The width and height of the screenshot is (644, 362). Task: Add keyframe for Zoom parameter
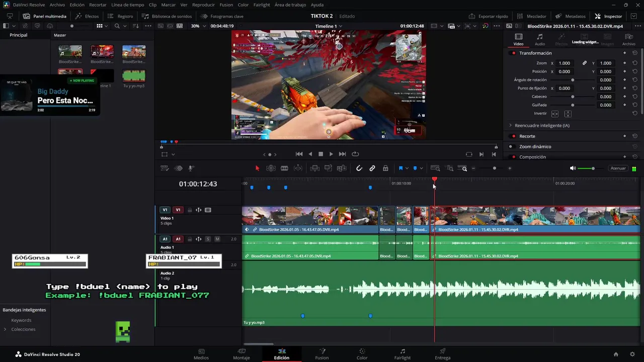coord(624,63)
